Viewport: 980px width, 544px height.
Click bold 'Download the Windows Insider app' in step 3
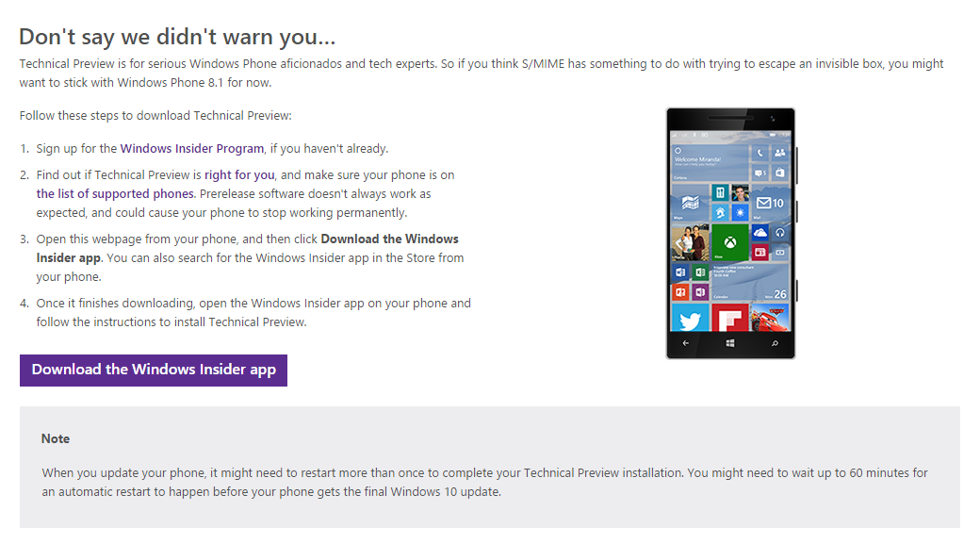tap(248, 248)
